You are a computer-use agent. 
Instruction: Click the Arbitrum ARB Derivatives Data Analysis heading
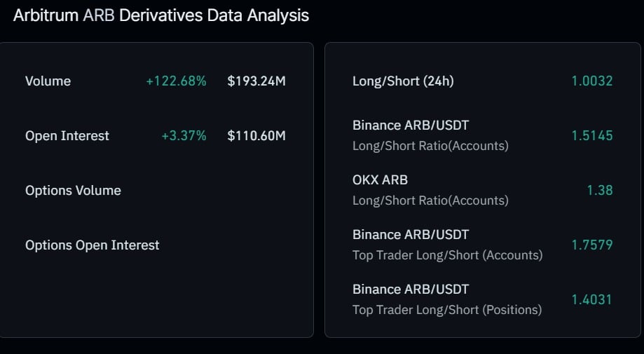click(x=161, y=15)
